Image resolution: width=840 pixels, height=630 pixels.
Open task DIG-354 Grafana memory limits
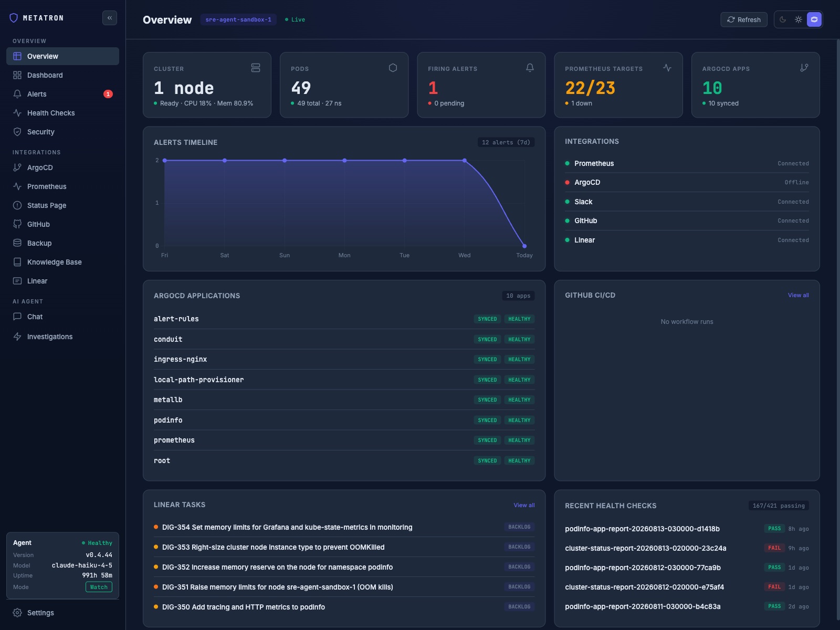click(344, 527)
